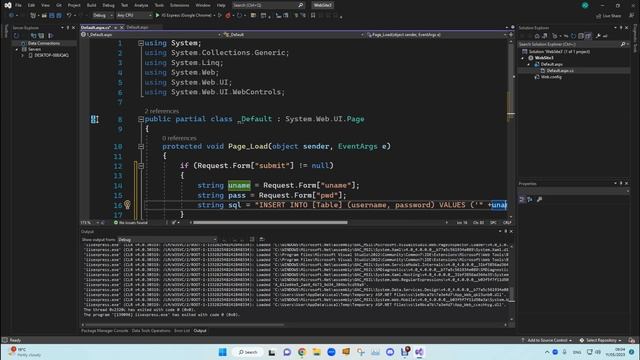640x360 pixels.
Task: Collapse the WebSite3 project node
Action: pos(522,58)
